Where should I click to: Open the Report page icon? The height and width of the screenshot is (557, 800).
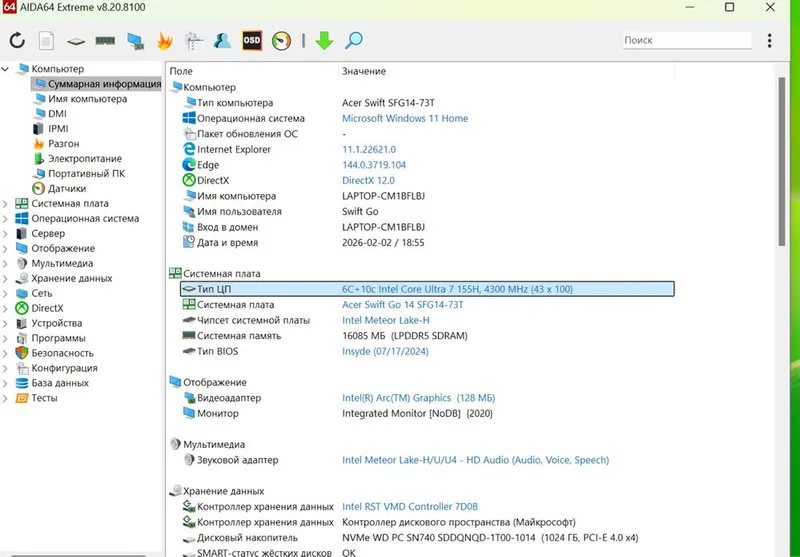coord(46,40)
